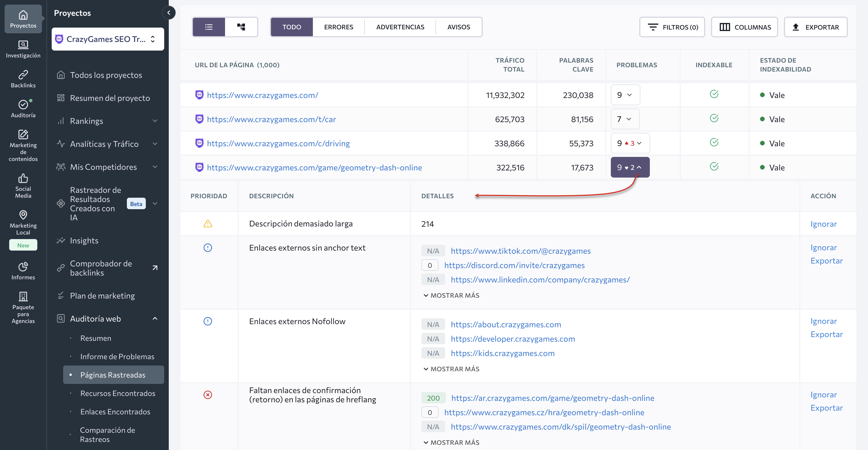Ignore the Descripción demasiado larga issue
The height and width of the screenshot is (450, 868).
coord(824,224)
